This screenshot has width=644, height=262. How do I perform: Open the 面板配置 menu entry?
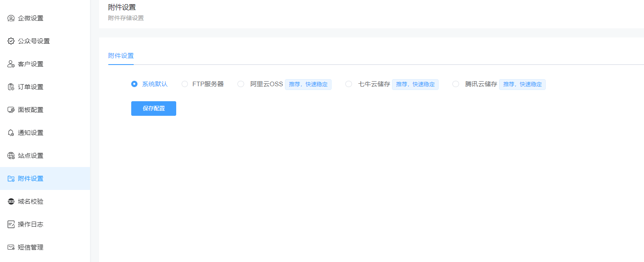[x=45, y=110]
